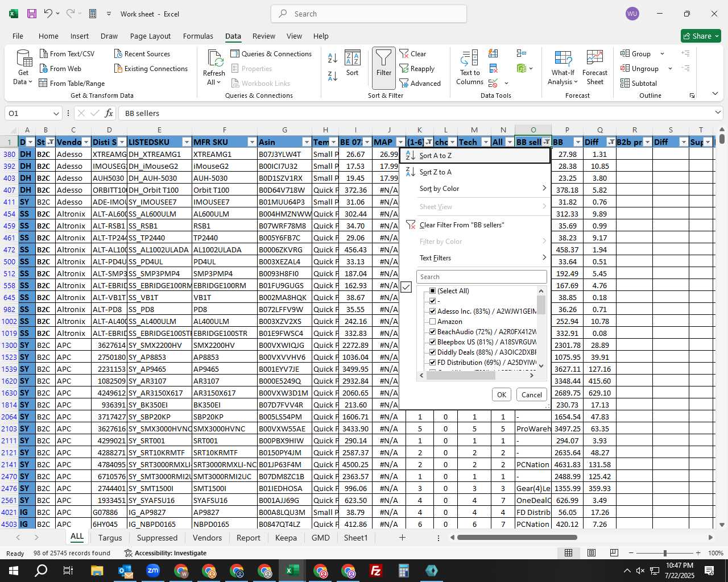The height and width of the screenshot is (582, 728).
Task: Open the Insert ribbon tab
Action: [80, 36]
